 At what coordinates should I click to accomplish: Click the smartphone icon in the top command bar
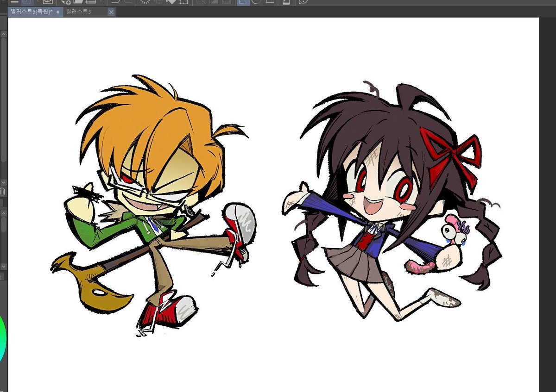pos(286,2)
